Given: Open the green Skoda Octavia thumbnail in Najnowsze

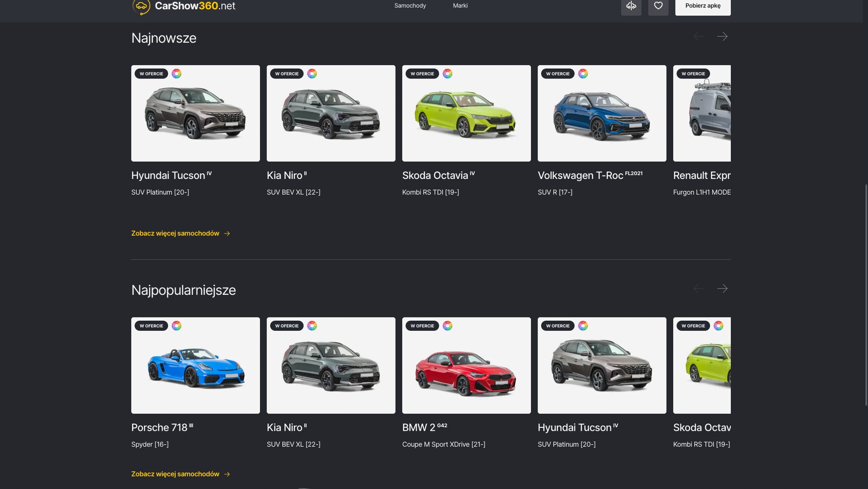Looking at the screenshot, I should tap(466, 113).
